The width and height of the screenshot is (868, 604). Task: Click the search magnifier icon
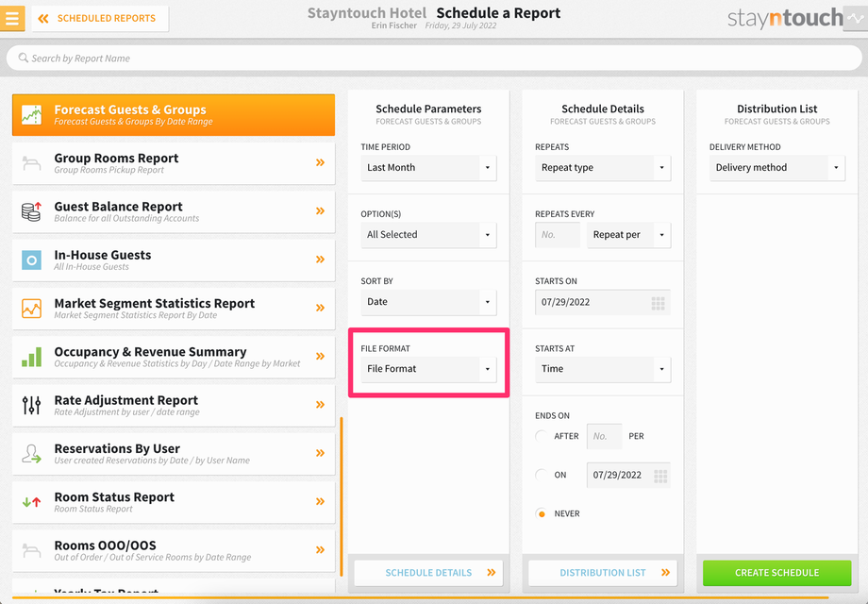pos(24,58)
